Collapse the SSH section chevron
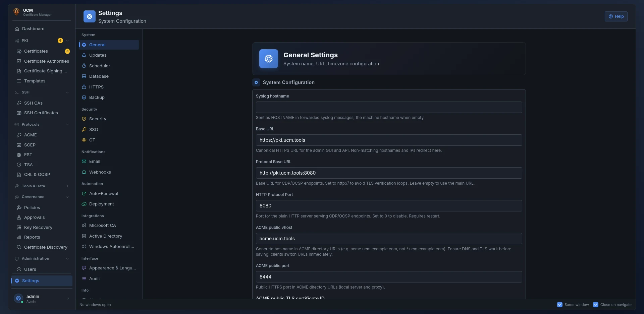The height and width of the screenshot is (314, 644). click(67, 92)
